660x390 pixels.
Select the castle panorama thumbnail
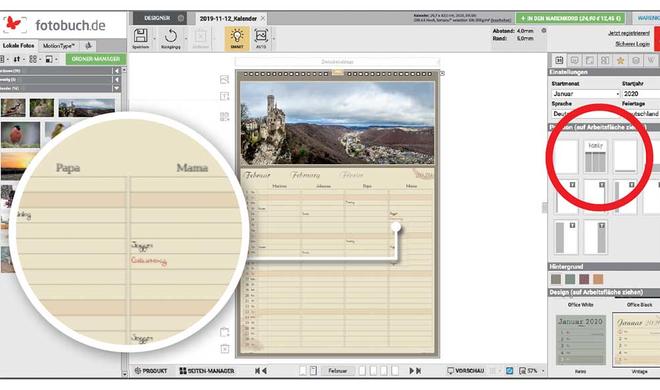coord(86,108)
